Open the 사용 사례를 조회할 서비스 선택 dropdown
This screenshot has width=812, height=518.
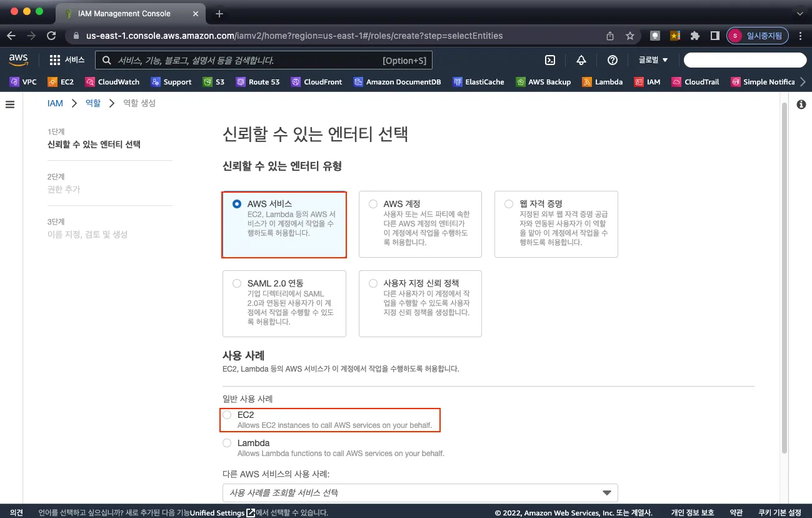coord(420,493)
